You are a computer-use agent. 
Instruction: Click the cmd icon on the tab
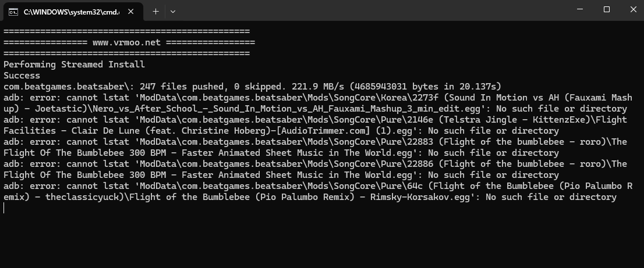[x=13, y=11]
